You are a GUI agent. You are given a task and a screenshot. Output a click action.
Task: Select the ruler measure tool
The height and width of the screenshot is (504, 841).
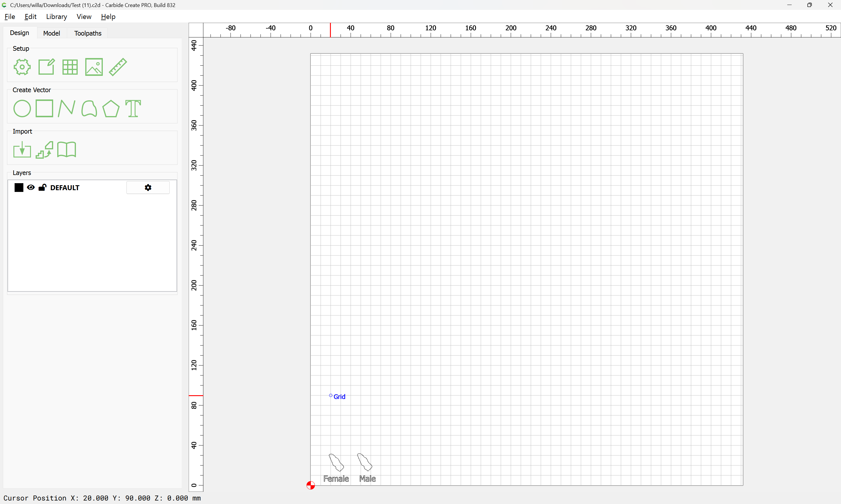click(x=118, y=67)
